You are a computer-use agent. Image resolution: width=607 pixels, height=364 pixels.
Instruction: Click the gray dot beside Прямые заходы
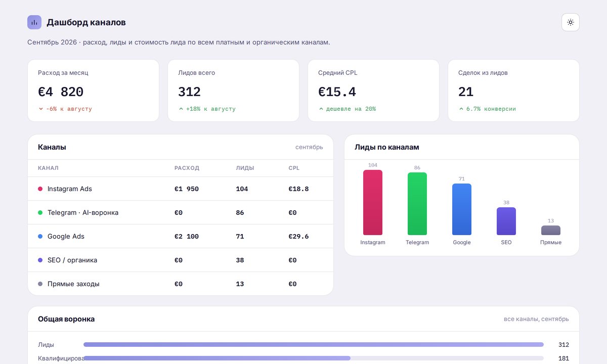coord(40,284)
